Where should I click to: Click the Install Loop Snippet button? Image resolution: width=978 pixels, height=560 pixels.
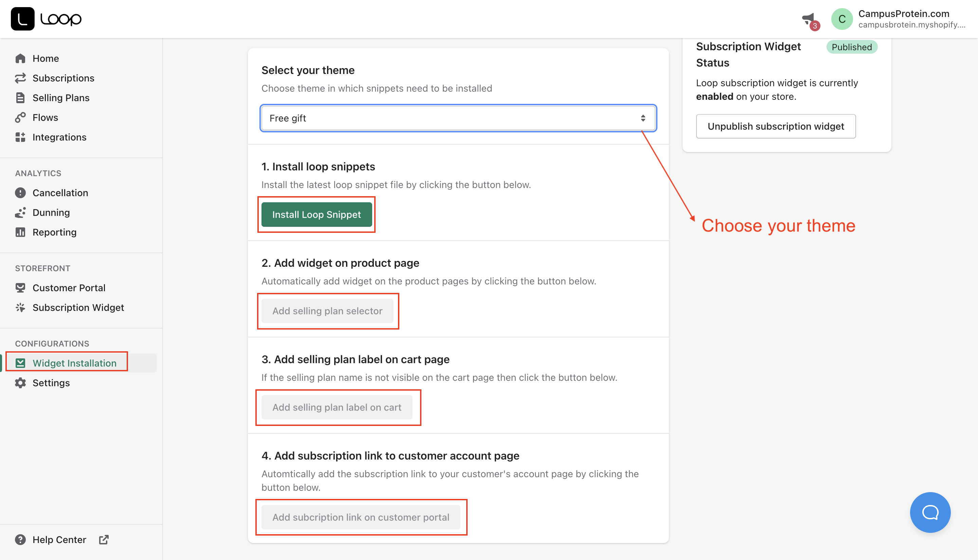[316, 214]
